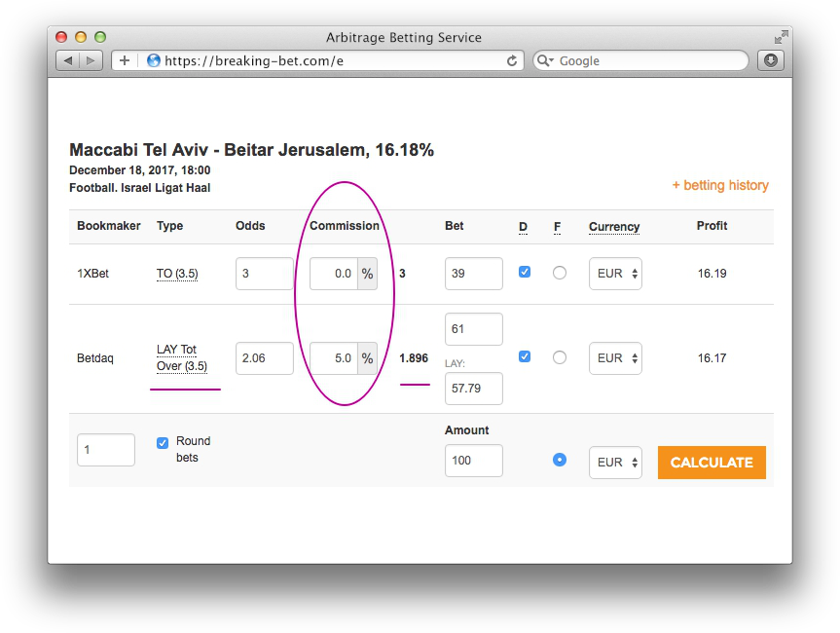The height and width of the screenshot is (633, 840).
Task: Click the Betdaq profit value 16.17
Action: [x=712, y=358]
